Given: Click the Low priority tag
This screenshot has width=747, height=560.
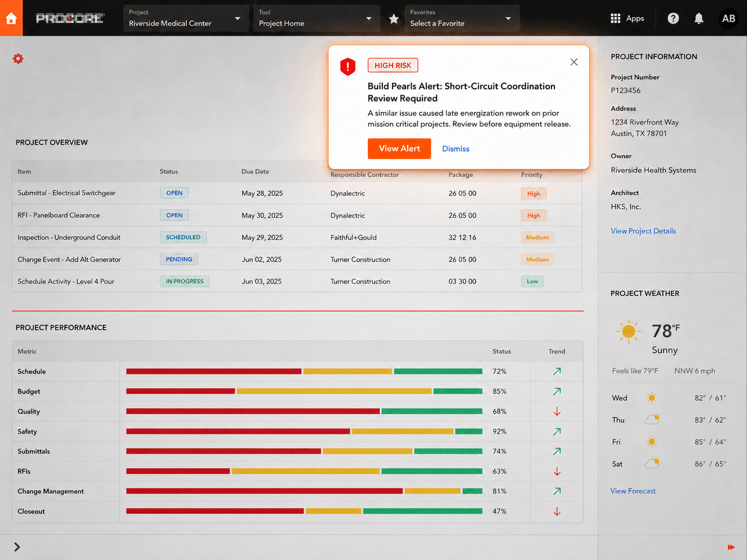Looking at the screenshot, I should [x=532, y=282].
